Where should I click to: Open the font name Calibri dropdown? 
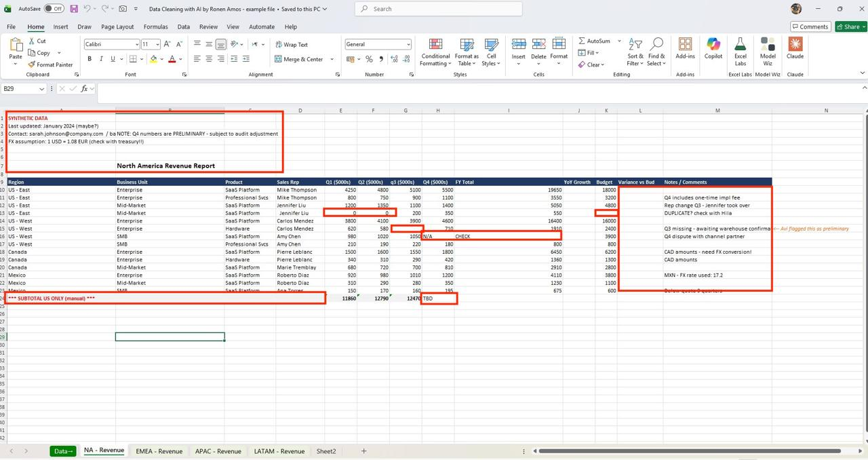click(x=136, y=44)
